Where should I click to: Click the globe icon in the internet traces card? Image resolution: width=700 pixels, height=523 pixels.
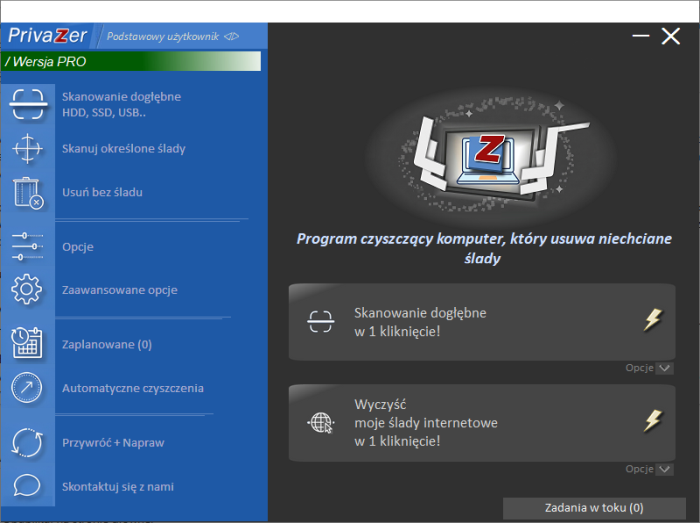pyautogui.click(x=321, y=422)
